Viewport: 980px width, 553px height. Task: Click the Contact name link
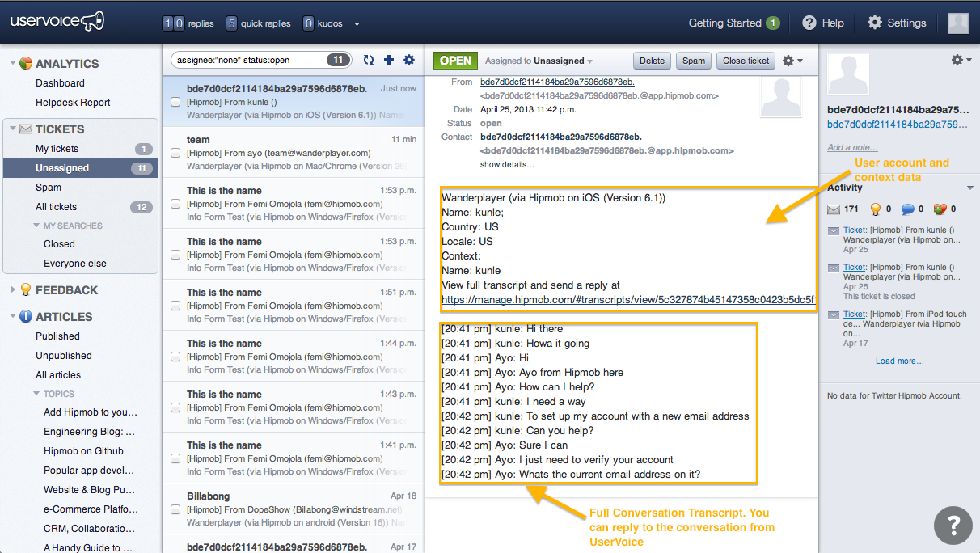[560, 137]
